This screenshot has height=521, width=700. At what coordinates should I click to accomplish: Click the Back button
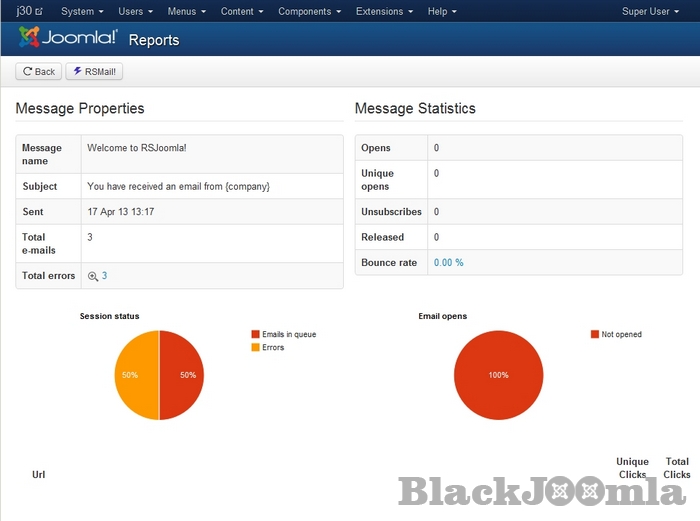click(39, 72)
